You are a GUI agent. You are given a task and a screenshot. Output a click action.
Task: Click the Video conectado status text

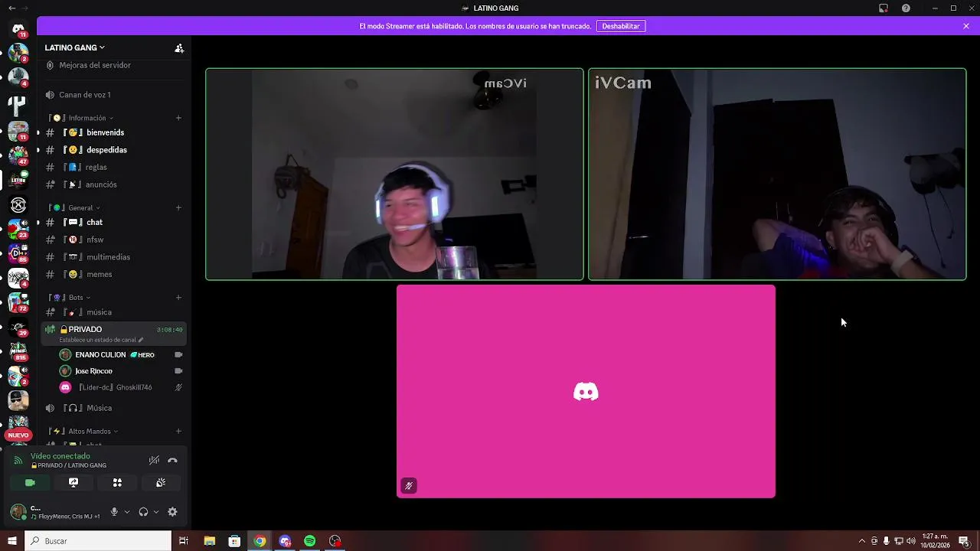60,456
